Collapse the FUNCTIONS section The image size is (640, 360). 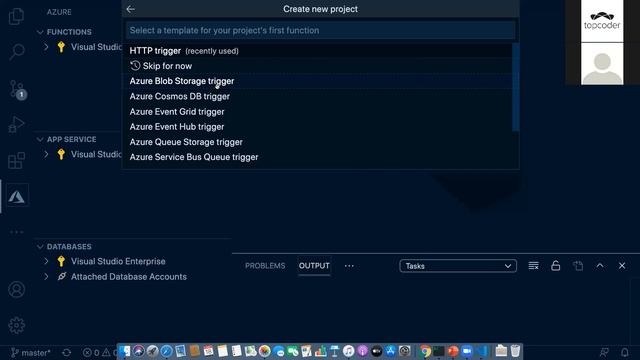[x=40, y=32]
